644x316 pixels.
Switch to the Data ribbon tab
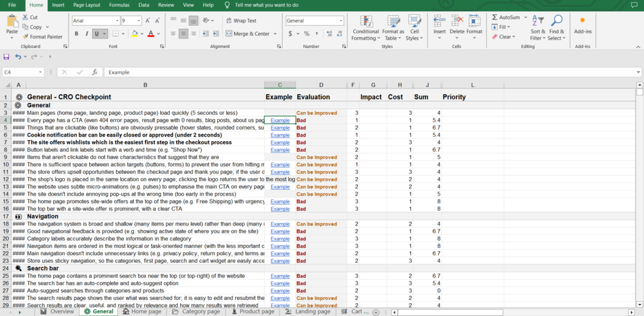144,5
